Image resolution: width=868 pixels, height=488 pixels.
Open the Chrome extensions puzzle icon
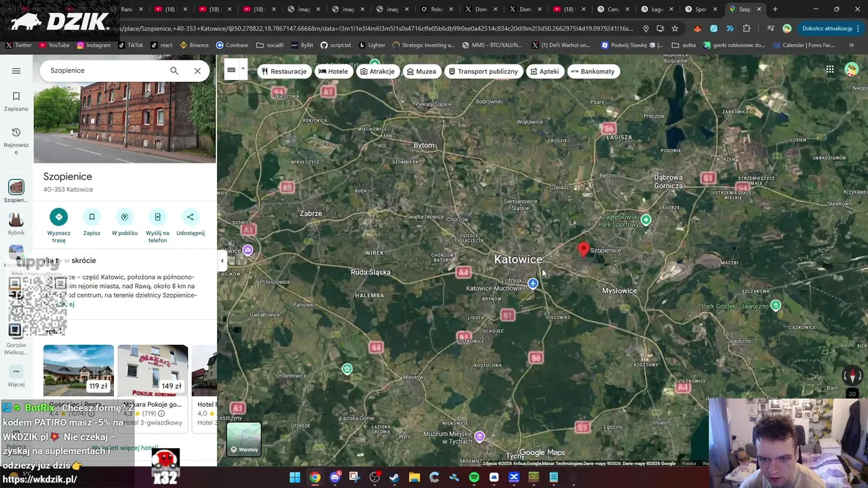[747, 28]
